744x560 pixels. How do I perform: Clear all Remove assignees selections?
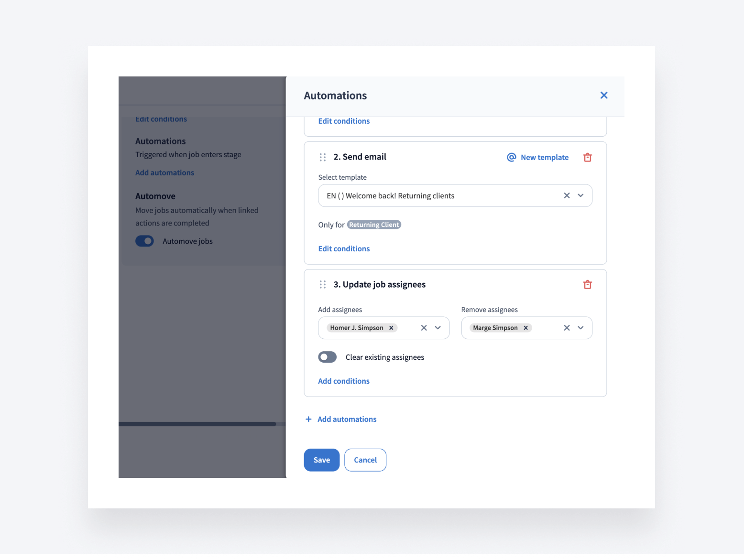[x=567, y=328]
